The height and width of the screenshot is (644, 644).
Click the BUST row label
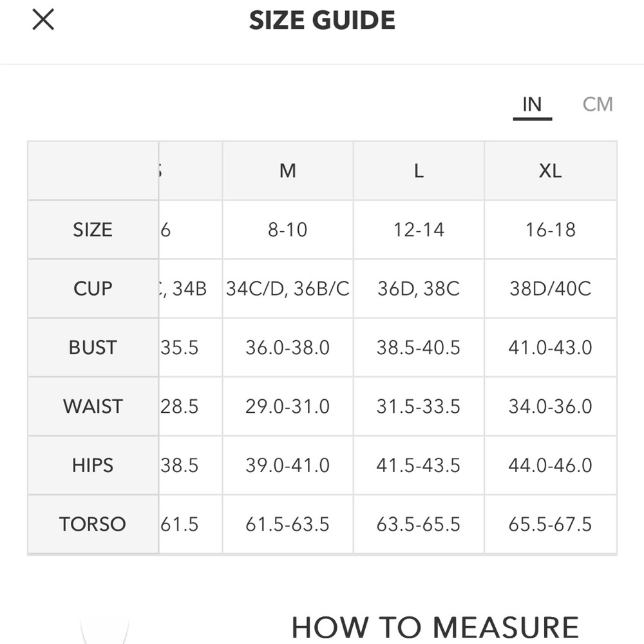tap(93, 348)
